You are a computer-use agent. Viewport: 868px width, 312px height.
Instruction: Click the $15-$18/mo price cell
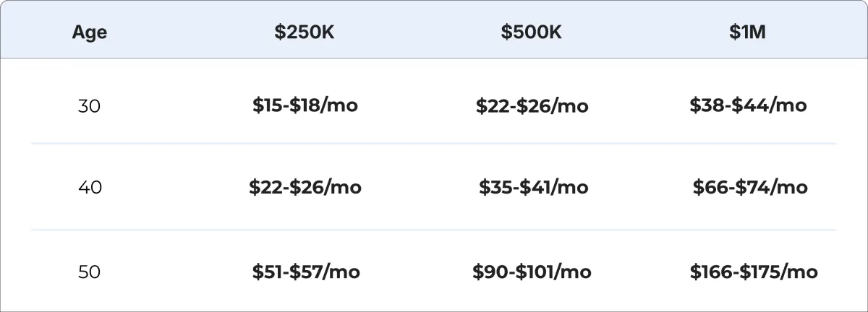(305, 105)
